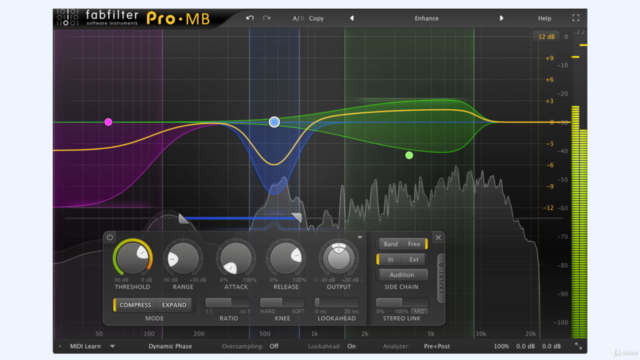The width and height of the screenshot is (640, 360).
Task: Select Free side chain option
Action: [x=413, y=244]
